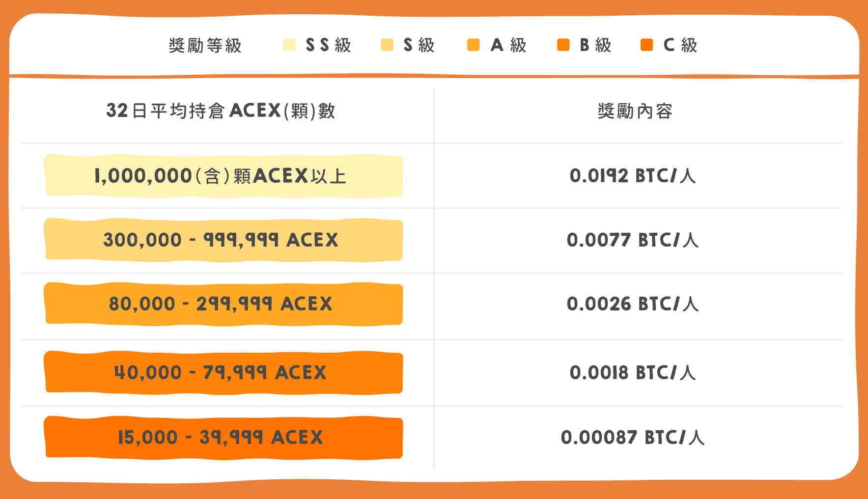Image resolution: width=868 pixels, height=499 pixels.
Task: Select the 0.00087 BTC/人 reward value
Action: [633, 438]
